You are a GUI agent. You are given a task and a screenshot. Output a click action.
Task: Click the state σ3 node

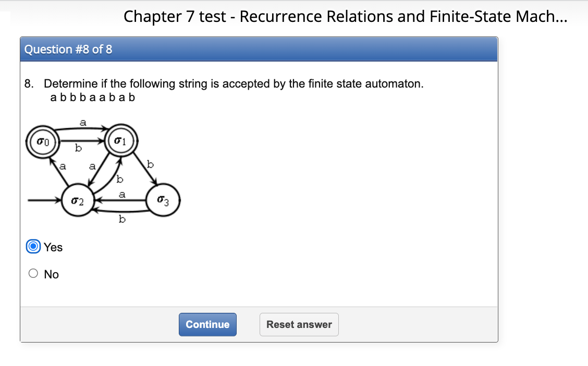(x=163, y=199)
